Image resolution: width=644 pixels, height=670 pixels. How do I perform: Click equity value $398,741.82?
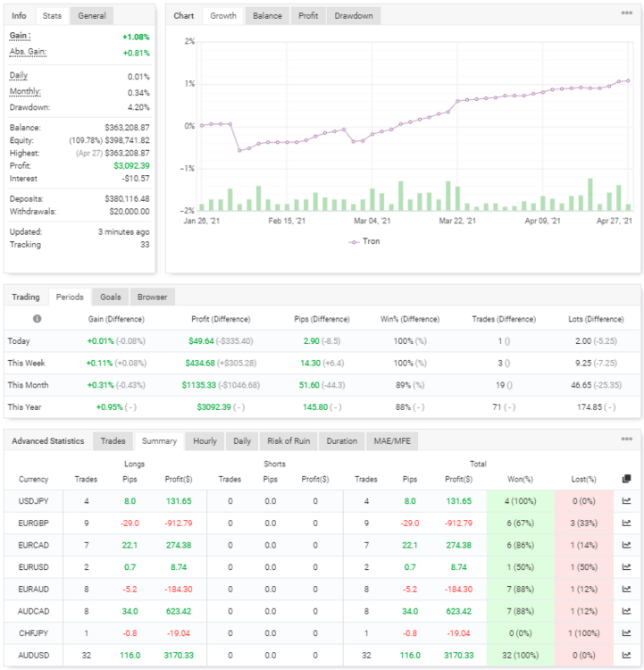tap(128, 140)
